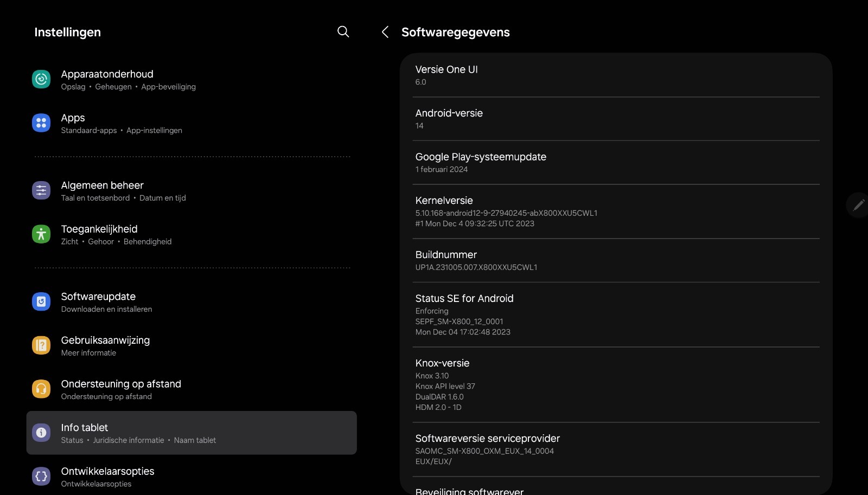The height and width of the screenshot is (495, 868).
Task: Tap the Versie One UI row
Action: coord(616,75)
